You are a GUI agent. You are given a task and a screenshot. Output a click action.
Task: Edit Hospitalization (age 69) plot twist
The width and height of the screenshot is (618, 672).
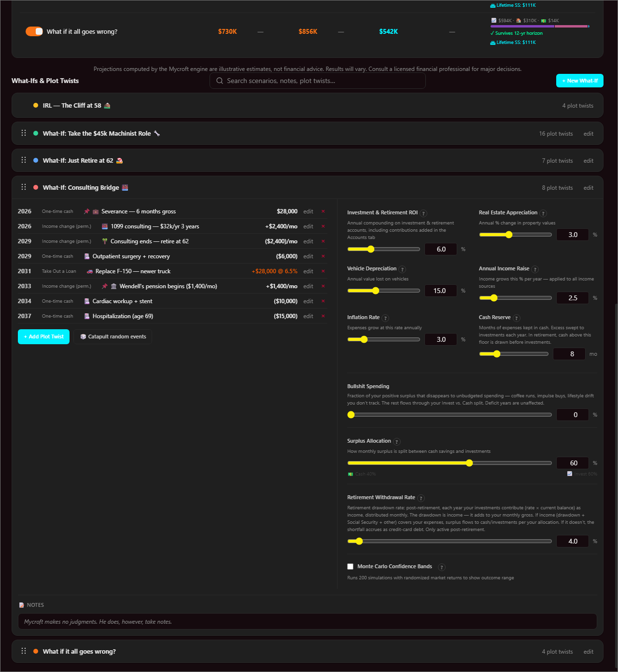308,316
